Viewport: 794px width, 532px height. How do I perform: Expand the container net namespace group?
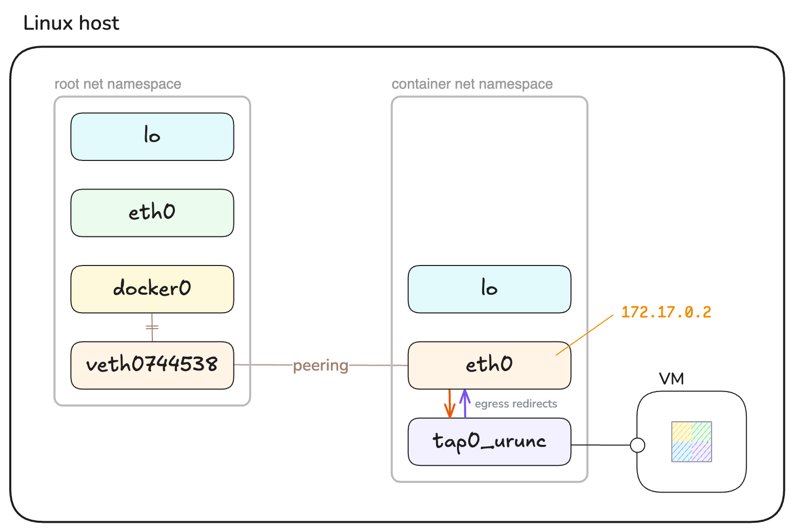coord(472,84)
